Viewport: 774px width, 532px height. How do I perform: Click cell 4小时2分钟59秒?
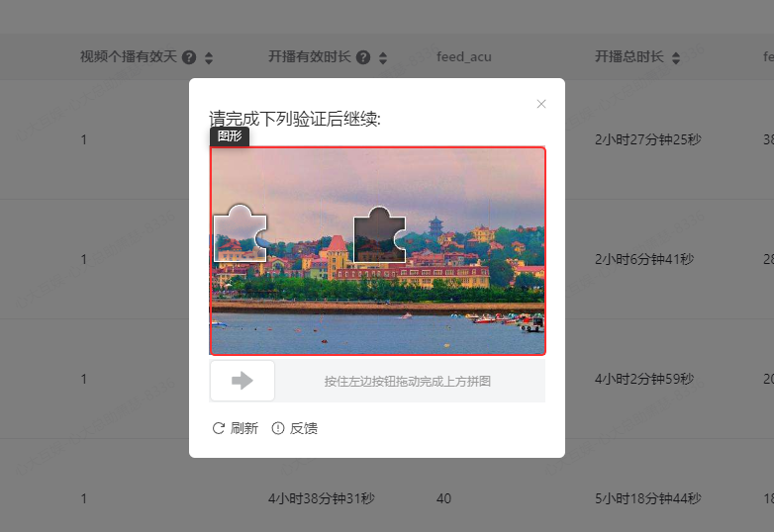pyautogui.click(x=644, y=379)
